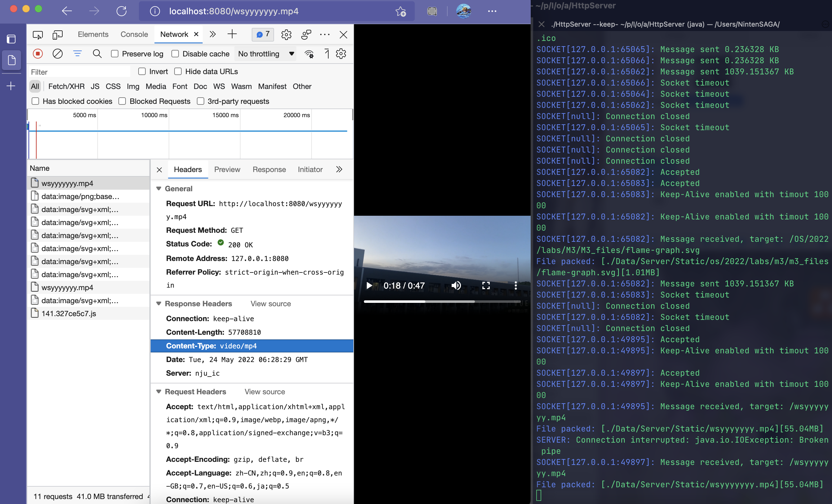
Task: Click the record network log icon
Action: [x=38, y=54]
